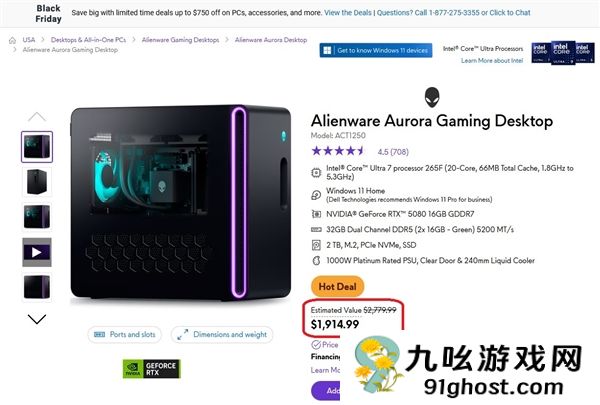Screen dimensions: 600x405
Task: Open the View the Deals link
Action: pyautogui.click(x=348, y=13)
